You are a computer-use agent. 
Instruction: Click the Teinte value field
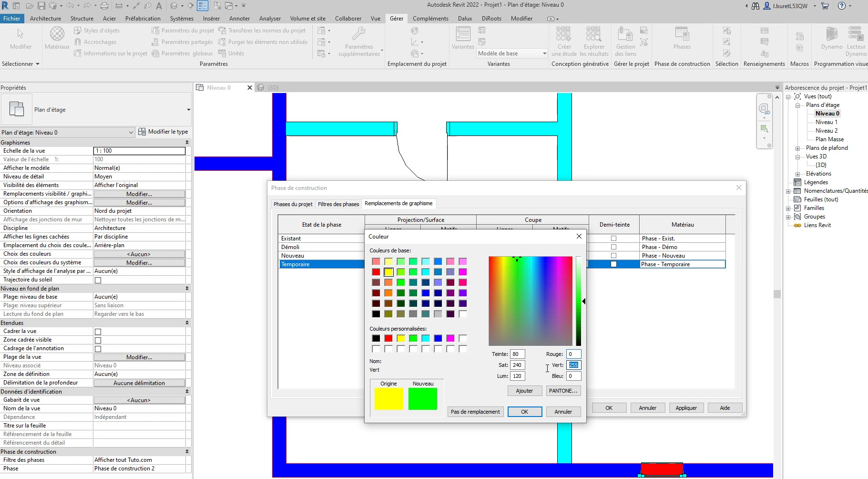[517, 354]
